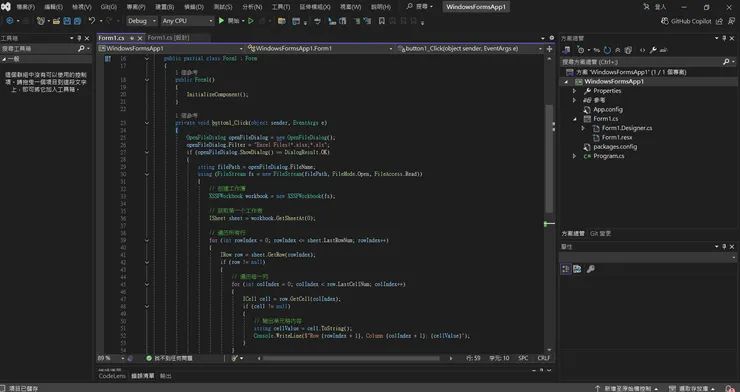Click the select repository button in status bar
740x392 pixels.
[x=691, y=388]
